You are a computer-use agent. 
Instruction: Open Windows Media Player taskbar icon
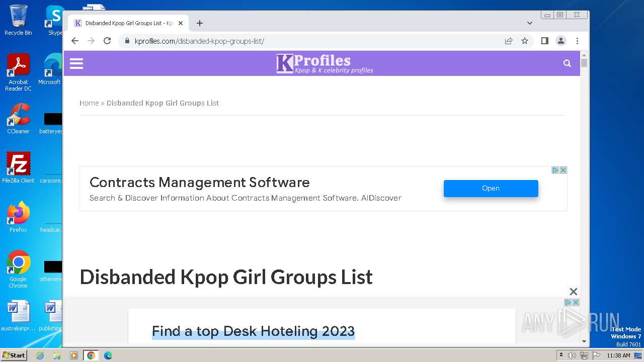74,355
